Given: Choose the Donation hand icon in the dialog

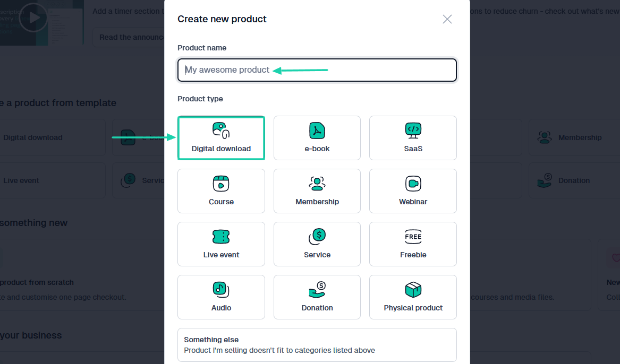Looking at the screenshot, I should [x=317, y=290].
